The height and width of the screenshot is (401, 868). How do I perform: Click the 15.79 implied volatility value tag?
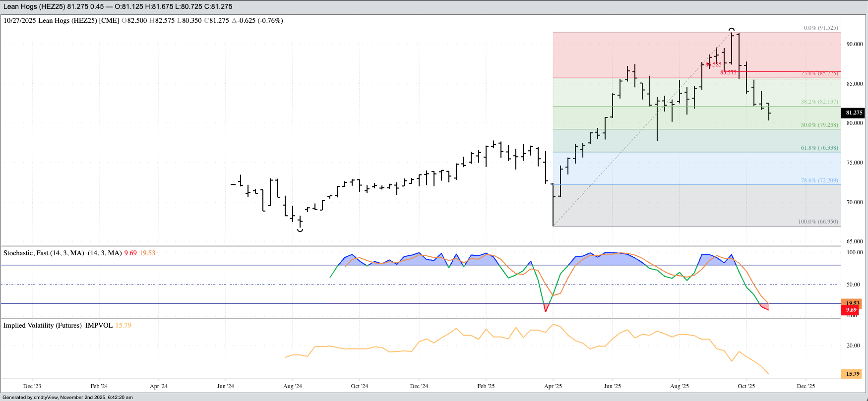pos(852,374)
